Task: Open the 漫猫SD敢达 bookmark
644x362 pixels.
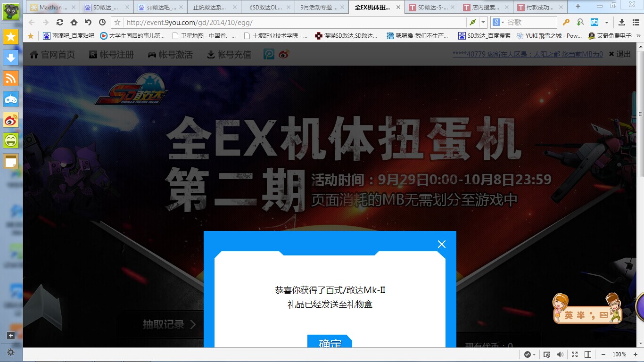Action: 347,36
